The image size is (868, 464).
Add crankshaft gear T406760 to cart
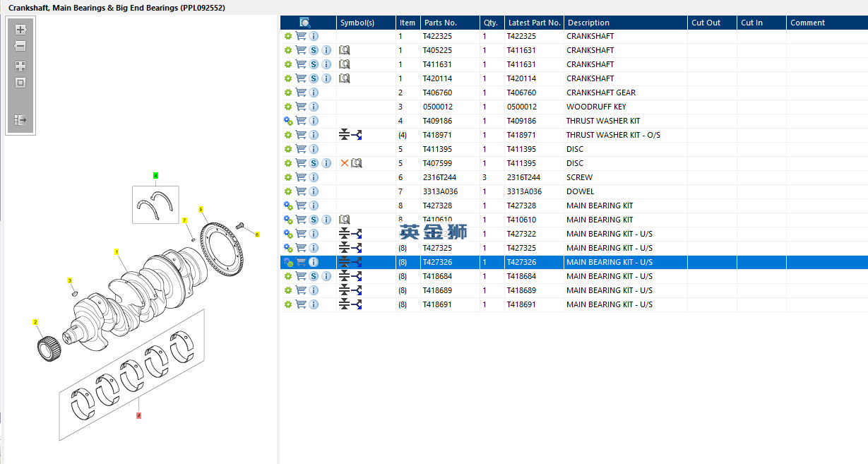coord(301,93)
